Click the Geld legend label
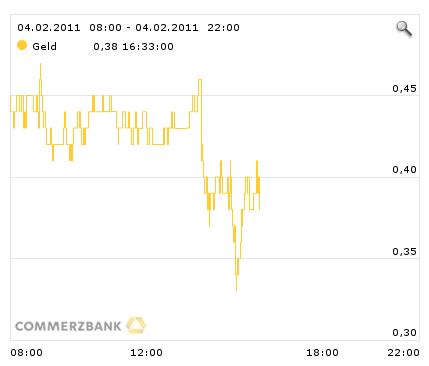Image resolution: width=429 pixels, height=366 pixels. (44, 46)
